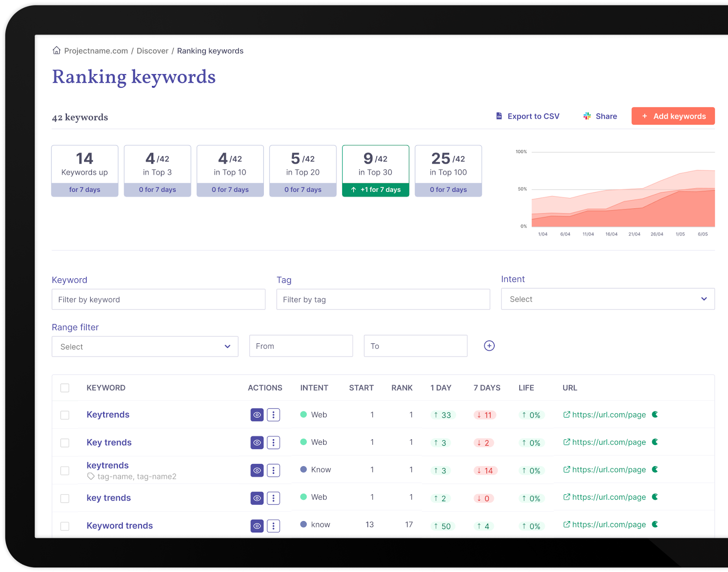Check the Key trends row checkbox

point(65,443)
